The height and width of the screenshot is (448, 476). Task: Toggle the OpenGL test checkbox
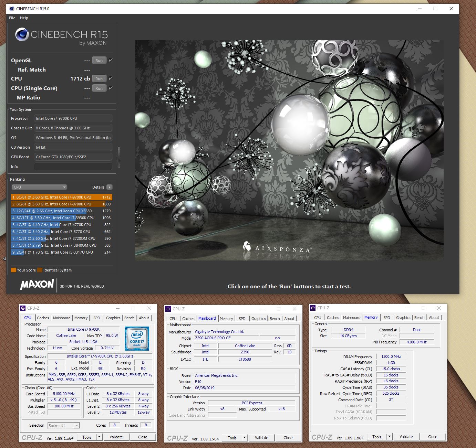pos(111,60)
